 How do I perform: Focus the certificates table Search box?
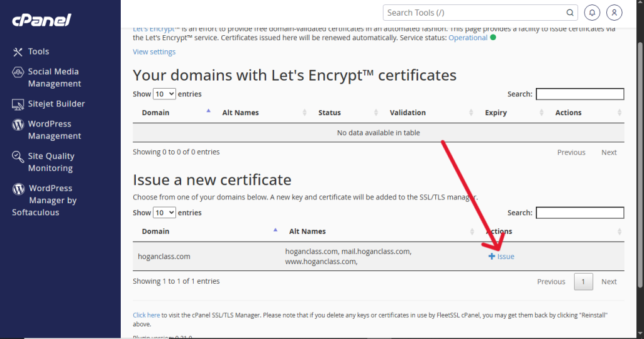pyautogui.click(x=580, y=94)
